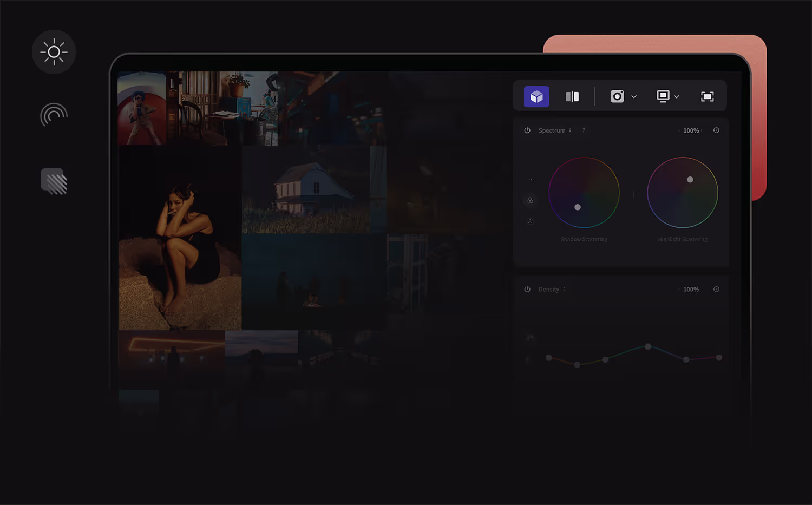Click the Shadow Scattering label

(584, 239)
